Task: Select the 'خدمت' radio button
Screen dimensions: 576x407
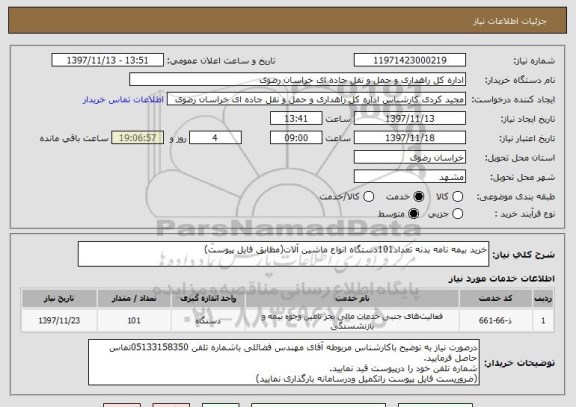Action: click(419, 197)
